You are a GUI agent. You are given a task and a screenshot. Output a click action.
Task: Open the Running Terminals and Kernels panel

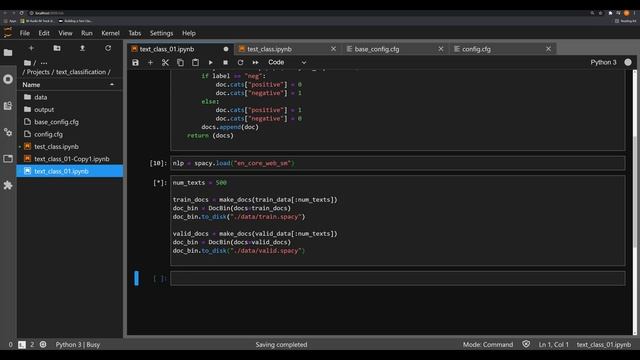click(8, 79)
